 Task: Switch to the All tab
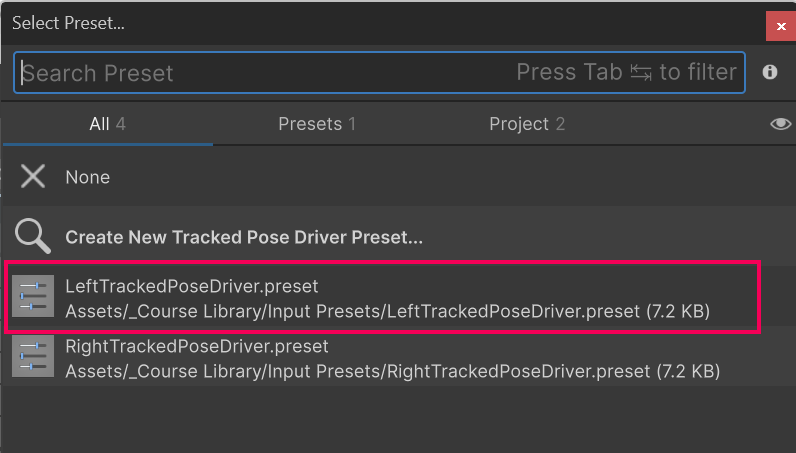tap(107, 124)
